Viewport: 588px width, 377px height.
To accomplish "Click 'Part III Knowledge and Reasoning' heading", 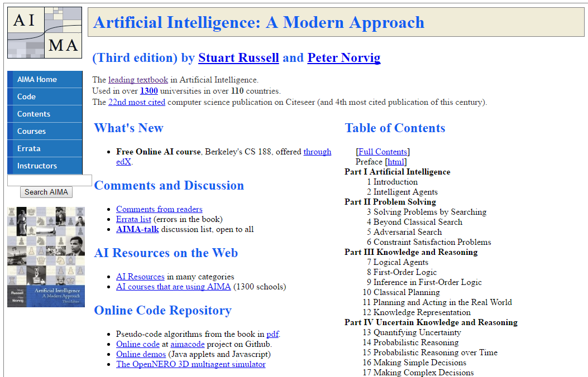I will pyautogui.click(x=411, y=252).
